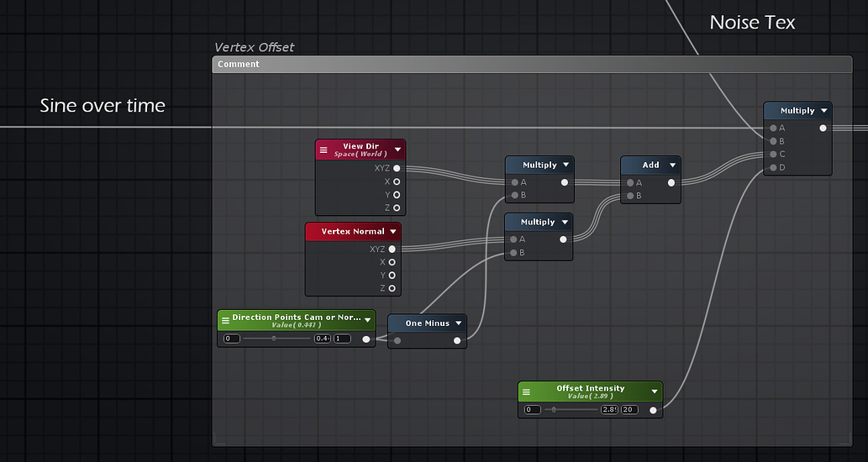Click the One Minus output port

pyautogui.click(x=457, y=340)
